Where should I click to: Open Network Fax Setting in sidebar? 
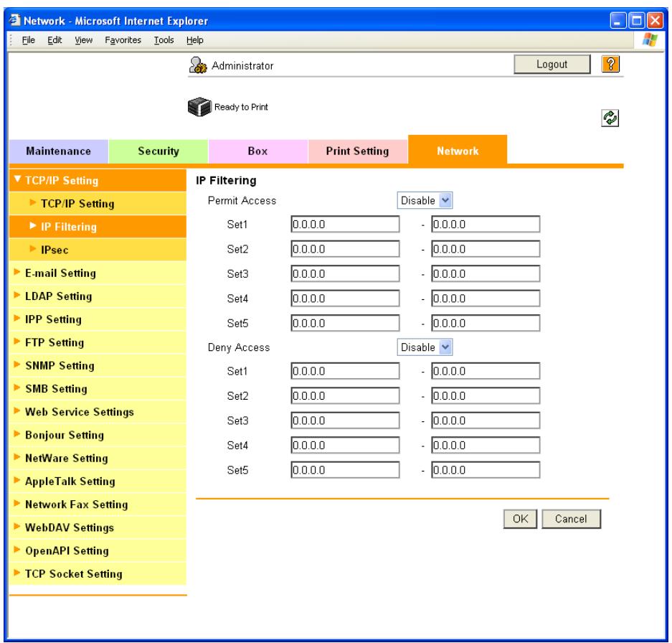coord(98,504)
